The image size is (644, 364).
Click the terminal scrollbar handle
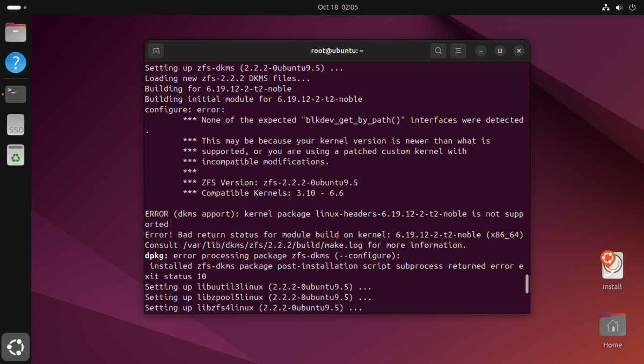coord(527,284)
